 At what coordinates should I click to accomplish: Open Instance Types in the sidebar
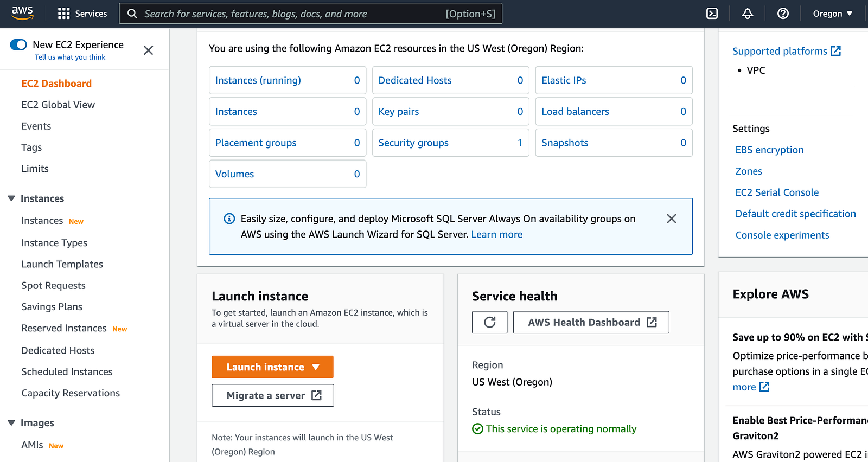click(54, 243)
